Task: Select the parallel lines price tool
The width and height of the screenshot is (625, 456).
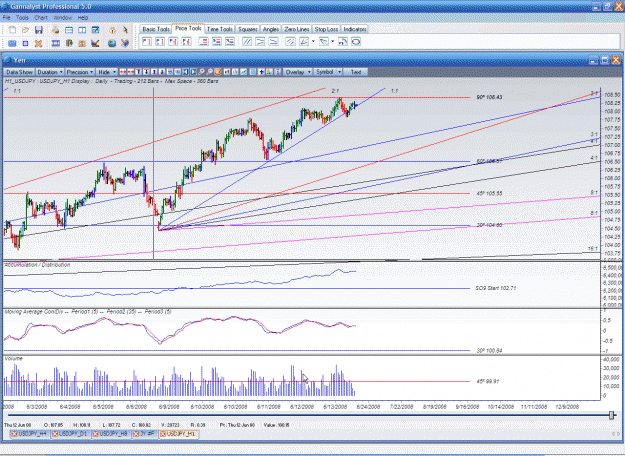Action: (x=247, y=41)
